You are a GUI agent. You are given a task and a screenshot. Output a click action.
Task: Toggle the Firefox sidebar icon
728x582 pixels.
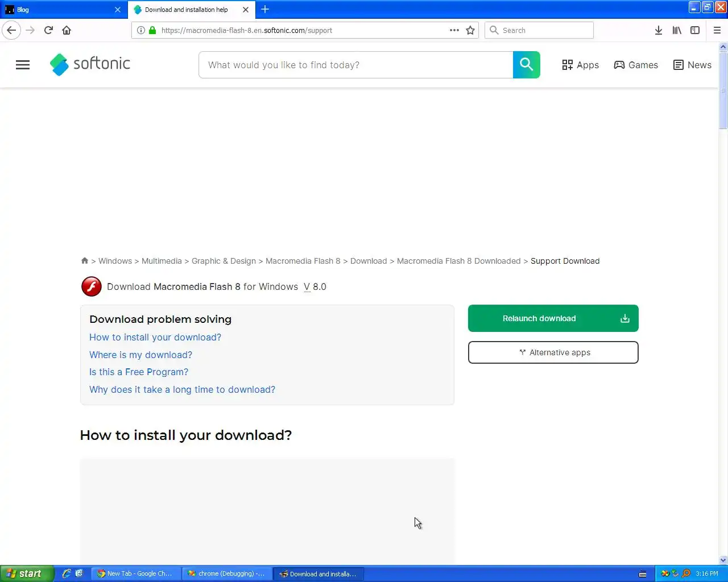695,30
